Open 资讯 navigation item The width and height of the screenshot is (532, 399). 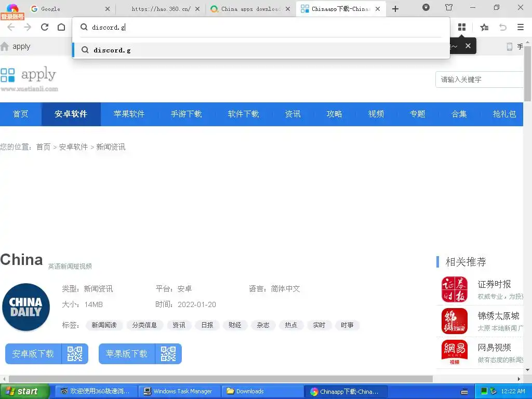293,114
